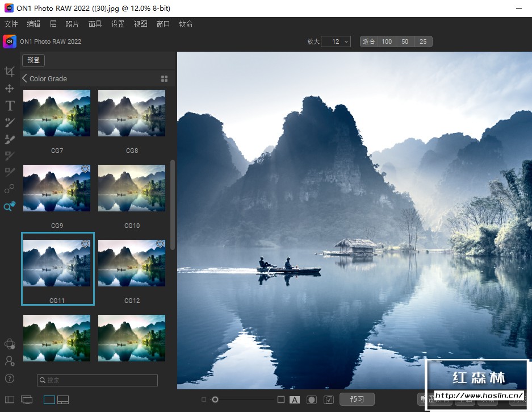Open the 视图 menu

[x=140, y=24]
